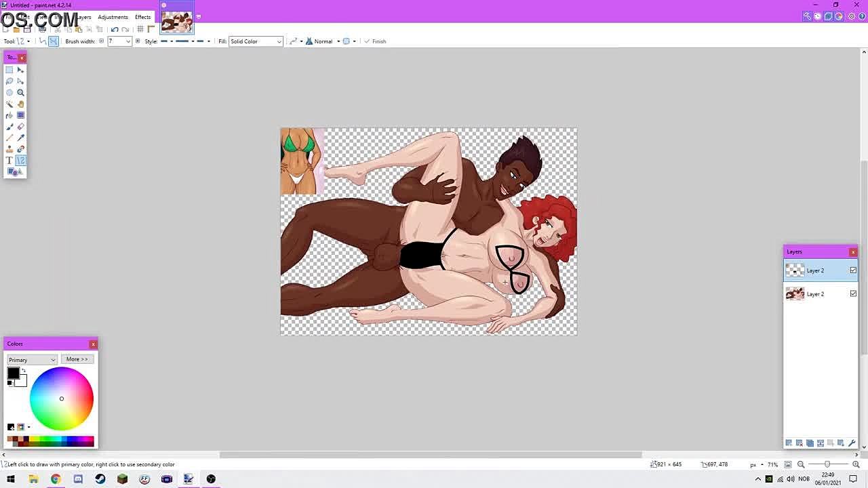Click the Add New Layer icon
This screenshot has width=868, height=488.
click(x=789, y=443)
